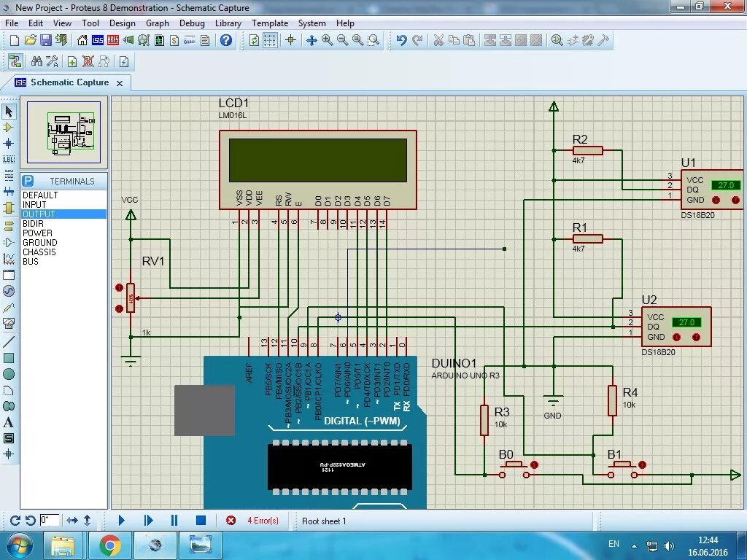Select the pan view arrows icon
The width and height of the screenshot is (747, 560).
[311, 41]
